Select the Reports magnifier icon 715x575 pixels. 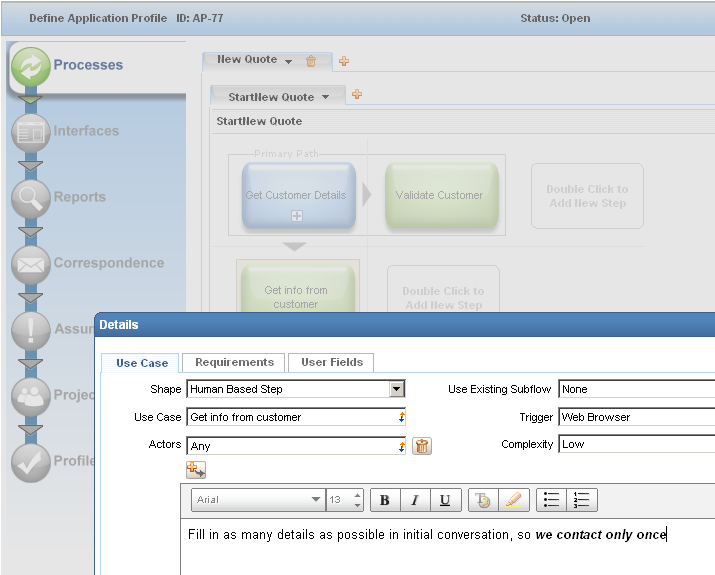tap(30, 198)
